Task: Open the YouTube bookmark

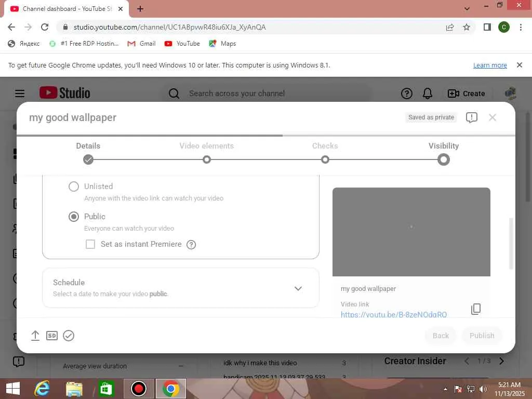Action: click(182, 44)
